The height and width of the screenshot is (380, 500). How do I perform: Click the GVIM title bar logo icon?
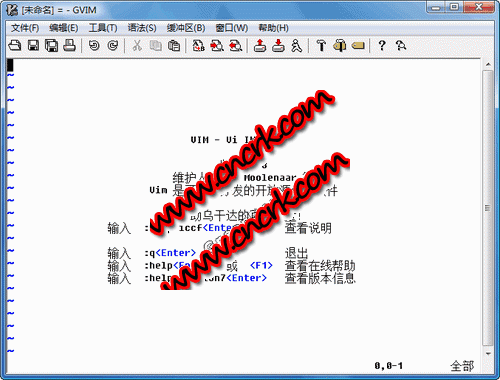[12, 10]
